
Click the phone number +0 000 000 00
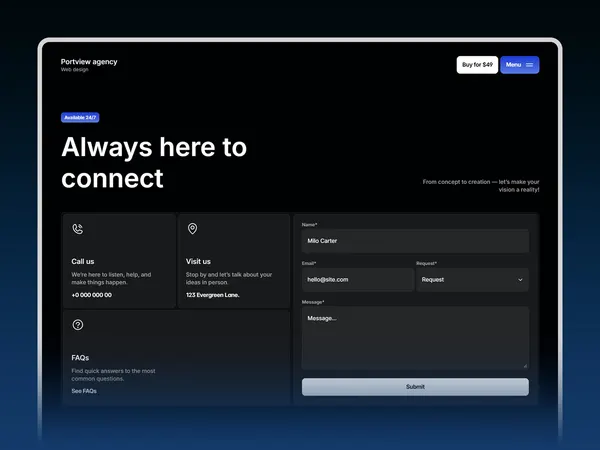click(x=91, y=295)
